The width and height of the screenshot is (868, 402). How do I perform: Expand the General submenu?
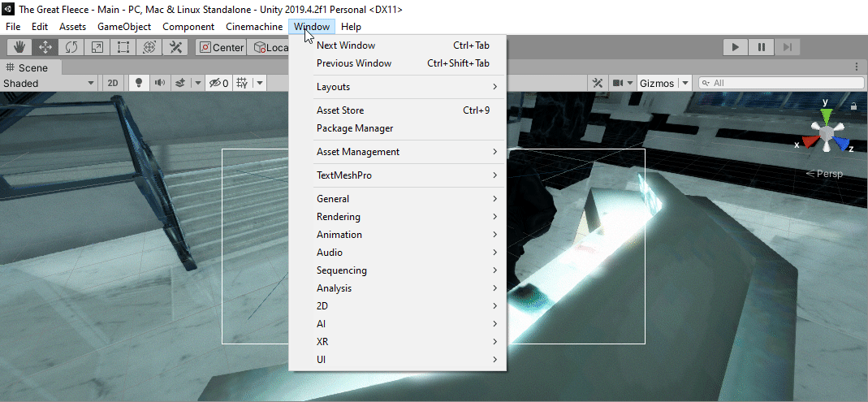398,199
